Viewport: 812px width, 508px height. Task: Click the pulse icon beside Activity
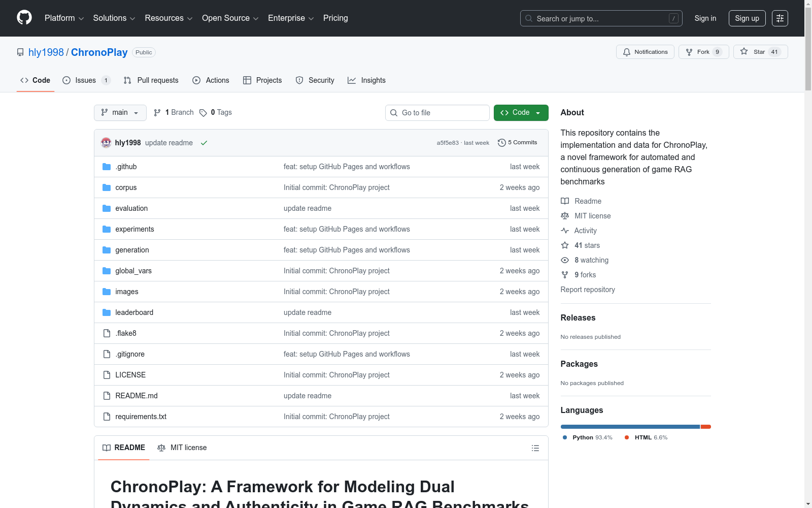point(565,231)
